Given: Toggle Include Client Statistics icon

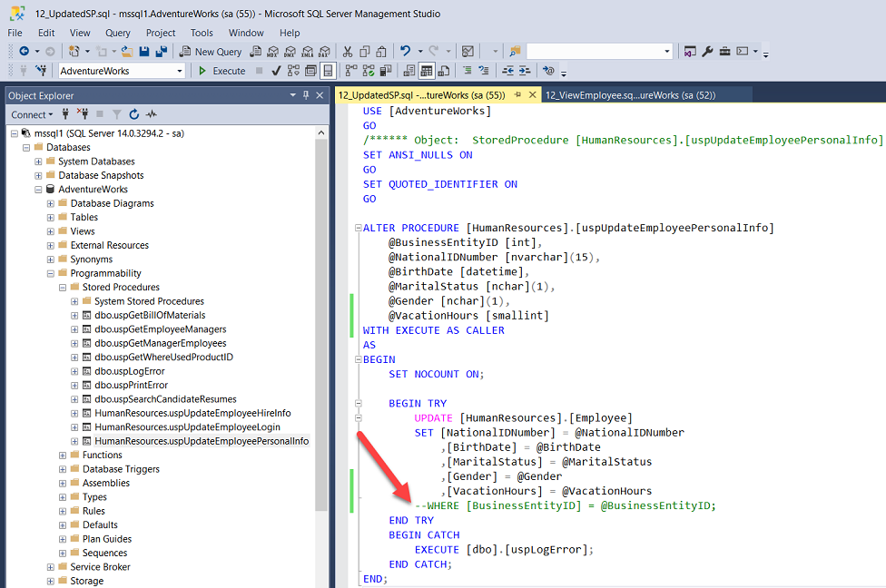Looking at the screenshot, I should [386, 71].
